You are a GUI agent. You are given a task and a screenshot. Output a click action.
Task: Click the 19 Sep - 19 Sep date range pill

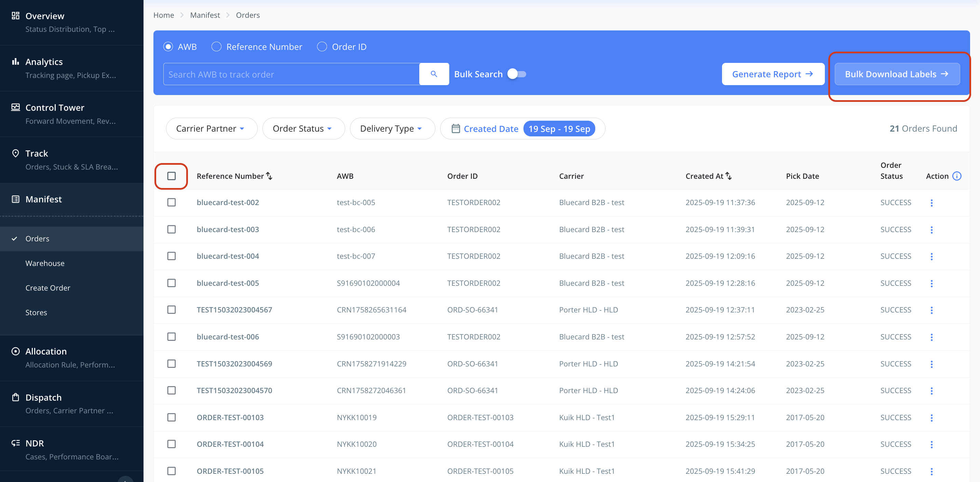(x=559, y=129)
